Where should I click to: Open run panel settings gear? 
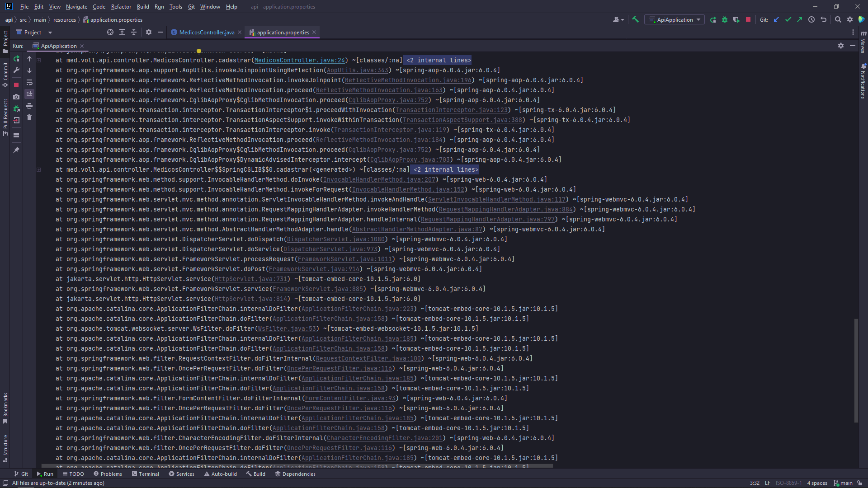pos(840,46)
